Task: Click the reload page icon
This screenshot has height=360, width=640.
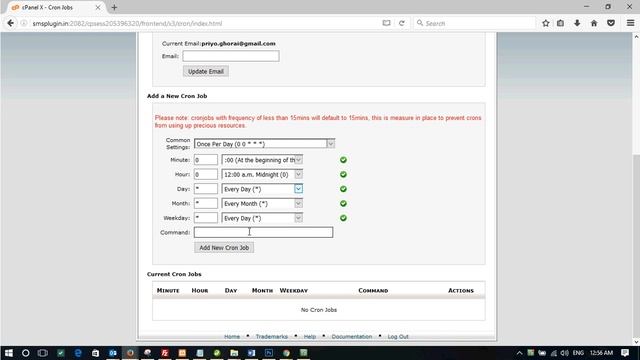Action: point(402,23)
